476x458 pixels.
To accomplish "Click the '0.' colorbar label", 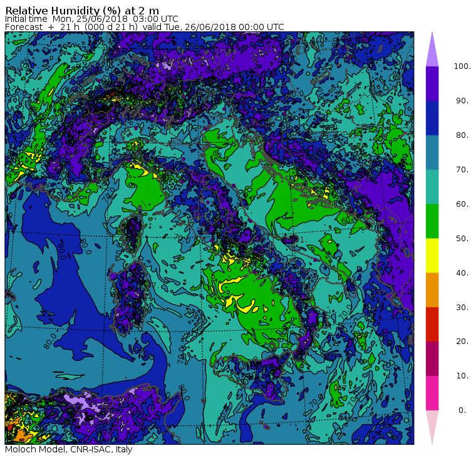I will coord(462,410).
